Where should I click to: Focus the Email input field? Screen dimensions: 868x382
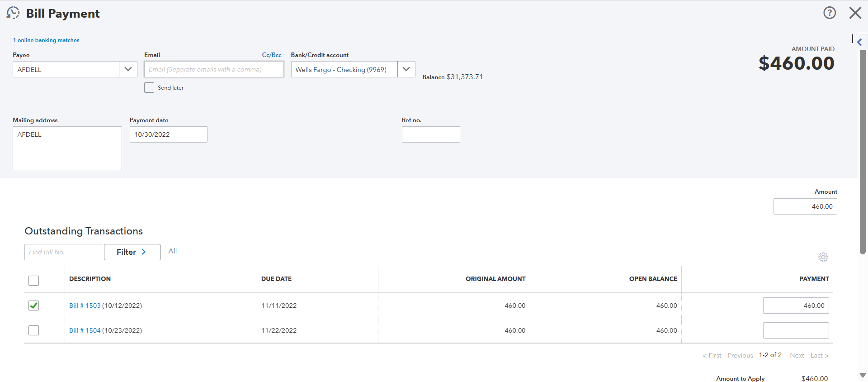click(214, 69)
